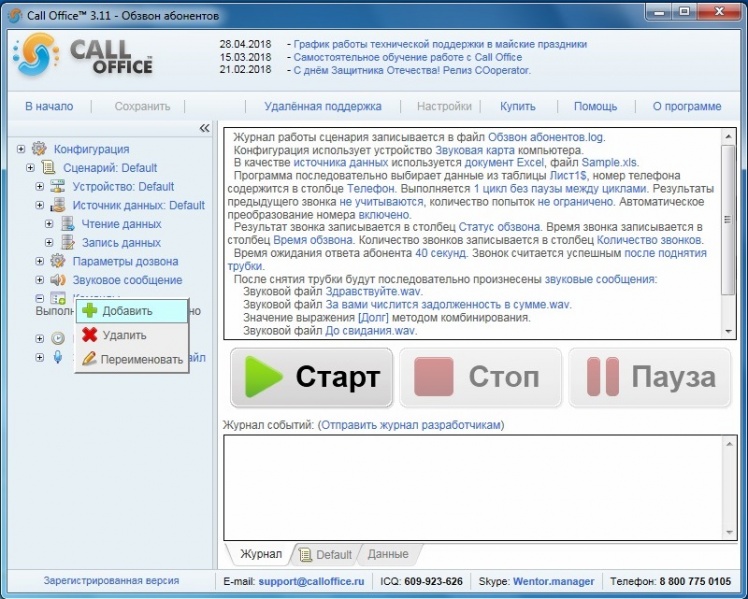748x599 pixels.
Task: Expand the Звуковое сообщение node
Action: [40, 279]
